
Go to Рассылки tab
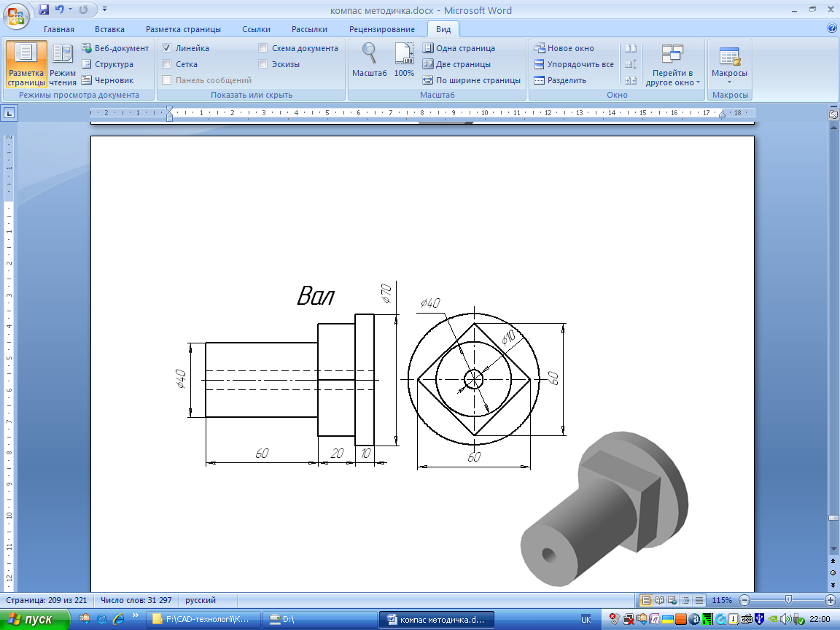coord(309,29)
